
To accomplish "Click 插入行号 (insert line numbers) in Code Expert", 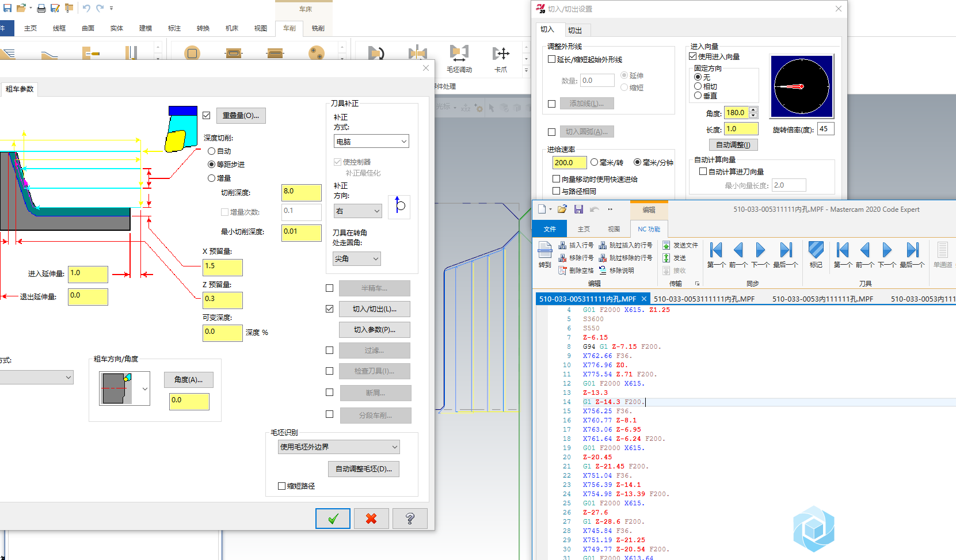I will (x=576, y=245).
